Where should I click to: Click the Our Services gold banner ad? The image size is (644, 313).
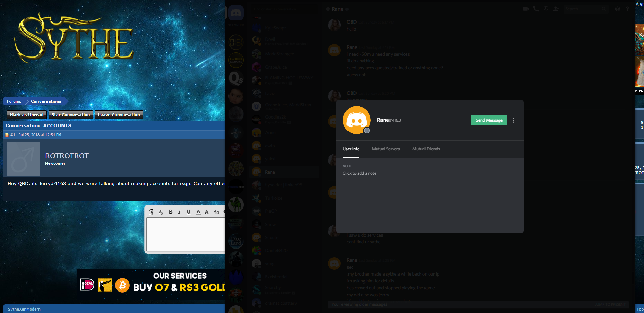151,284
